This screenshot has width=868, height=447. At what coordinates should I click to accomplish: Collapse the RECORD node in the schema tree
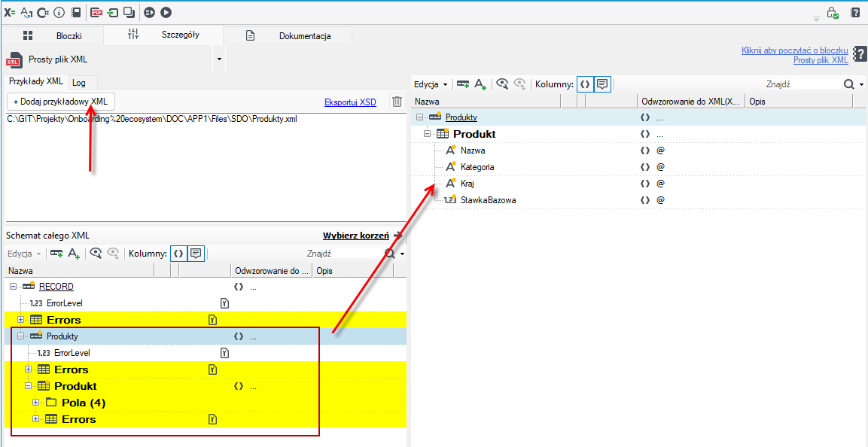[14, 287]
